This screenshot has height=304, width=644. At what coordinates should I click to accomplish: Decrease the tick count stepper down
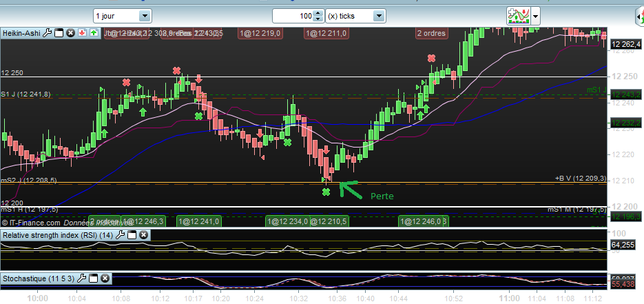(318, 19)
